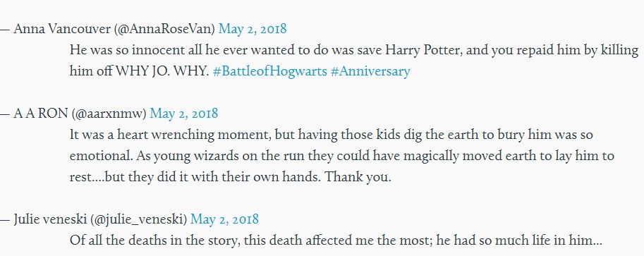Click the @julie_veneski handle text
The height and width of the screenshot is (256, 644).
point(139,219)
